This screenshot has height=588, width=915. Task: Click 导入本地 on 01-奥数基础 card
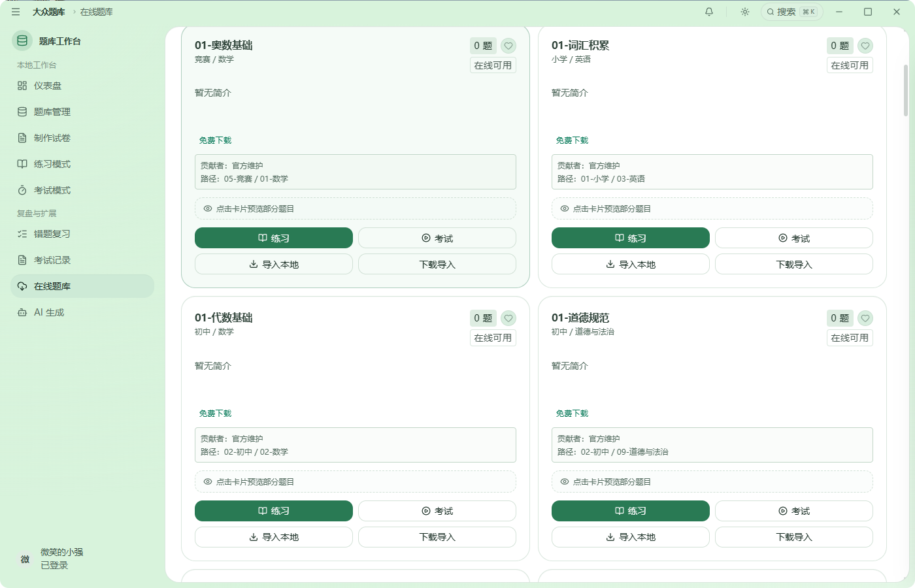tap(274, 264)
